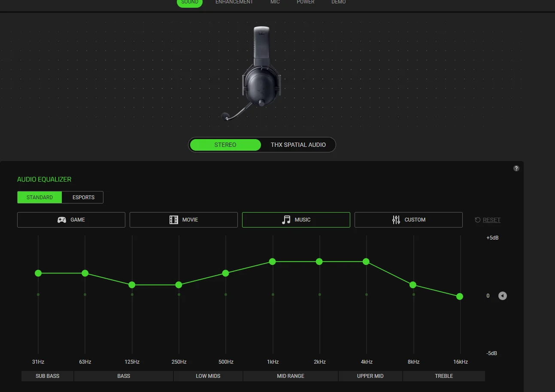Click the 16kHz frequency label
This screenshot has height=392, width=555.
coord(460,362)
